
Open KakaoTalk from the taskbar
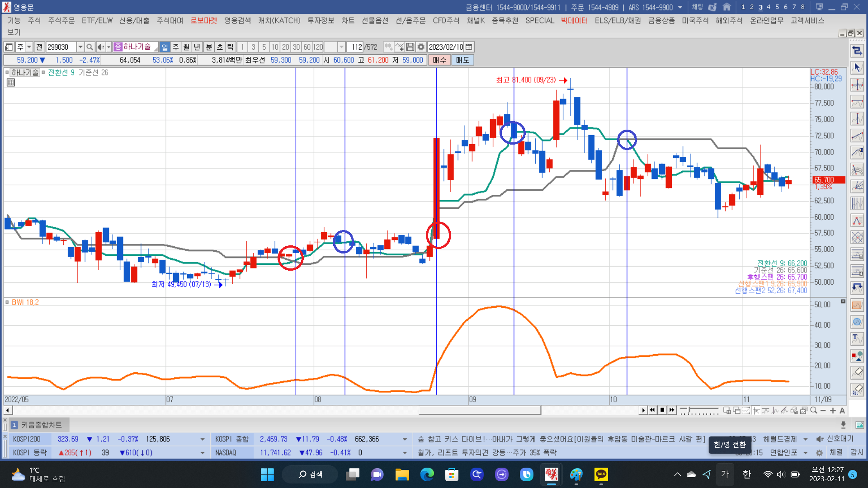pos(601,474)
